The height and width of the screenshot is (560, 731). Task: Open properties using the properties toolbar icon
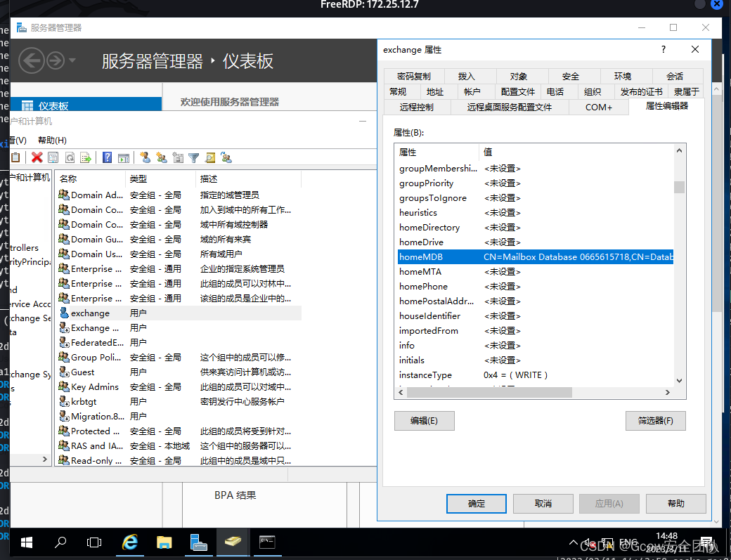[52, 157]
